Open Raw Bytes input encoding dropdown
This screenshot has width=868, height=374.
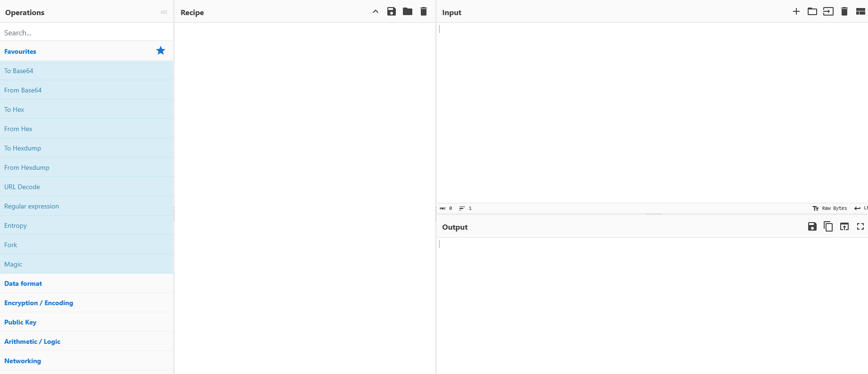tap(830, 208)
